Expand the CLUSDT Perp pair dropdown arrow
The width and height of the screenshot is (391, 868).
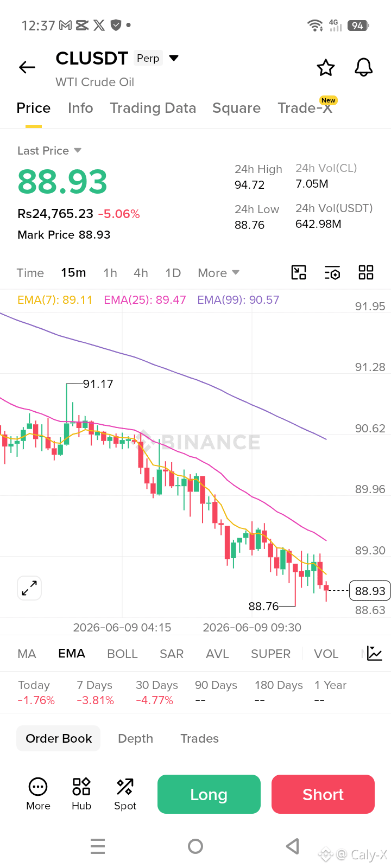point(174,58)
